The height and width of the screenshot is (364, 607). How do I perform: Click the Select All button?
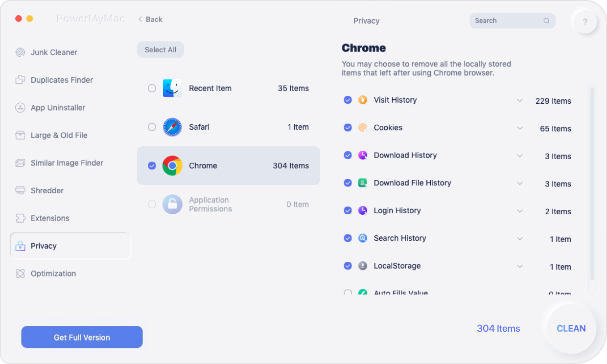coord(161,50)
